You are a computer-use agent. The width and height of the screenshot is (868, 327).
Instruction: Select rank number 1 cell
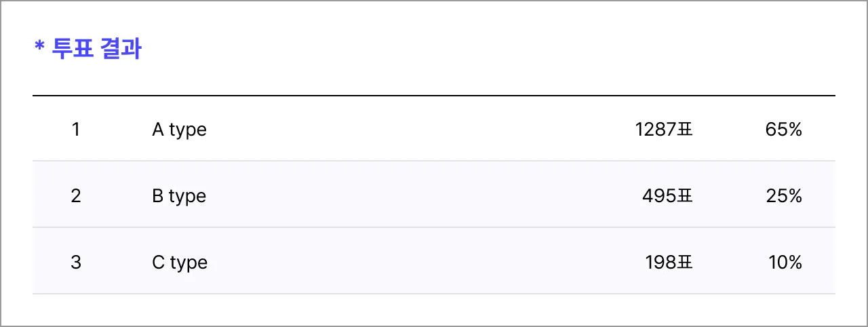(x=75, y=129)
